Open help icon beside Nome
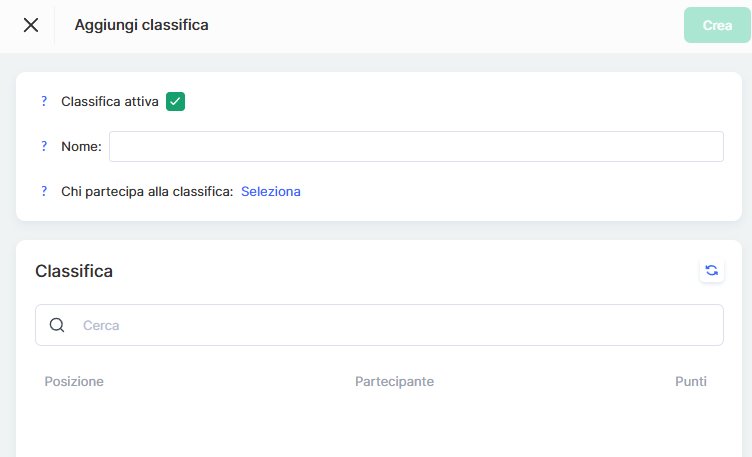The width and height of the screenshot is (752, 457). pyautogui.click(x=44, y=146)
